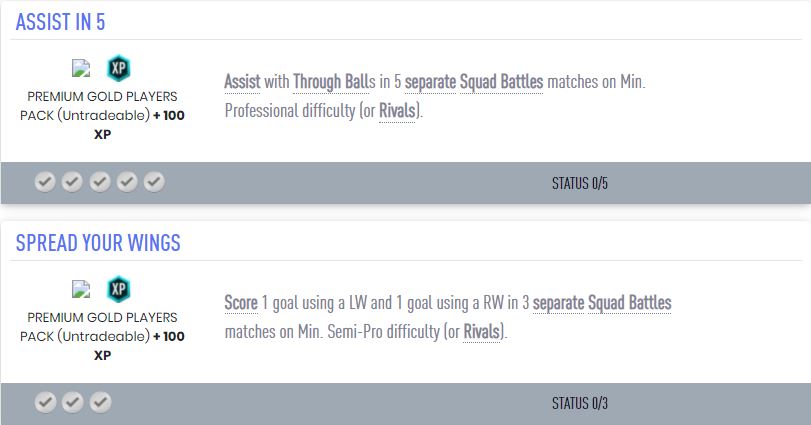Click the pack reward image in Spread Your Wings

[x=82, y=290]
